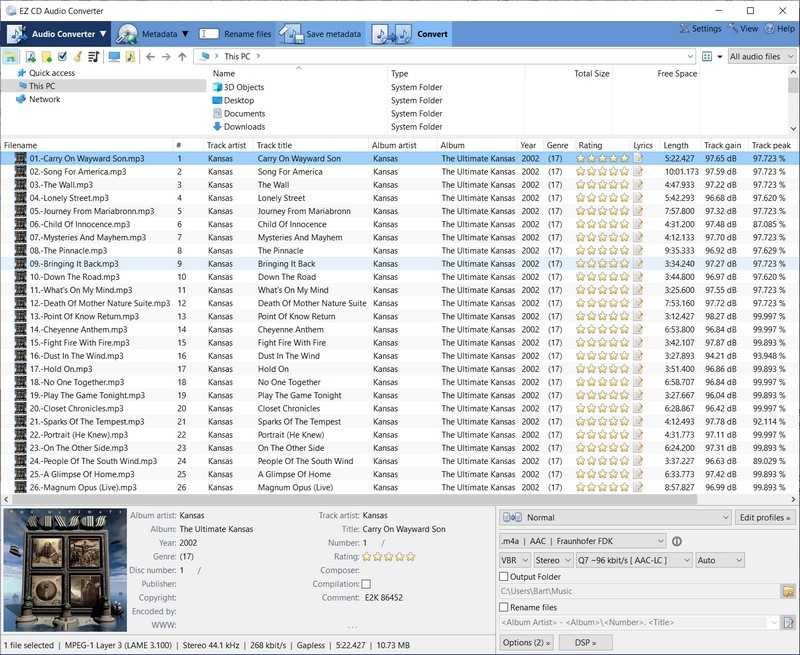Open lyrics icon for Dust In The Wind row
Screen dimensions: 800x655
638,356
